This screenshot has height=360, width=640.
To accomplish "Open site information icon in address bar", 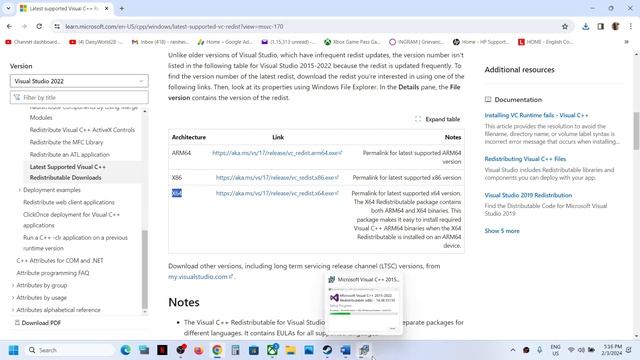I will pos(57,27).
